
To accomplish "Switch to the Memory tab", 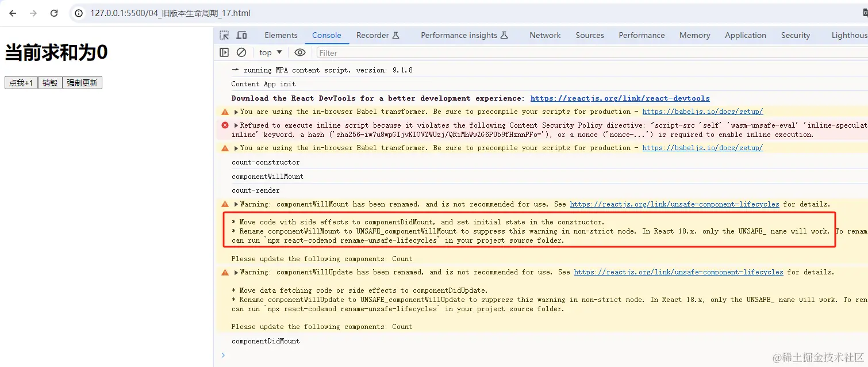I will (694, 35).
